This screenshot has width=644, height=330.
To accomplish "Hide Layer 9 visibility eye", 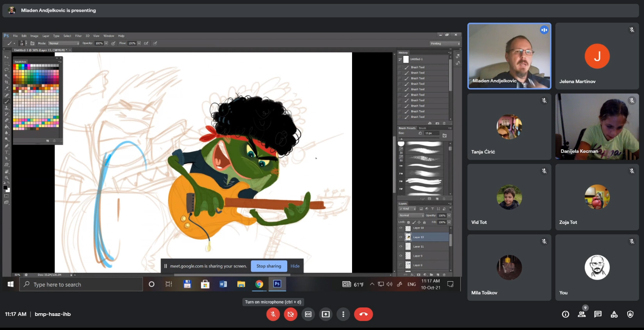I will 400,255.
